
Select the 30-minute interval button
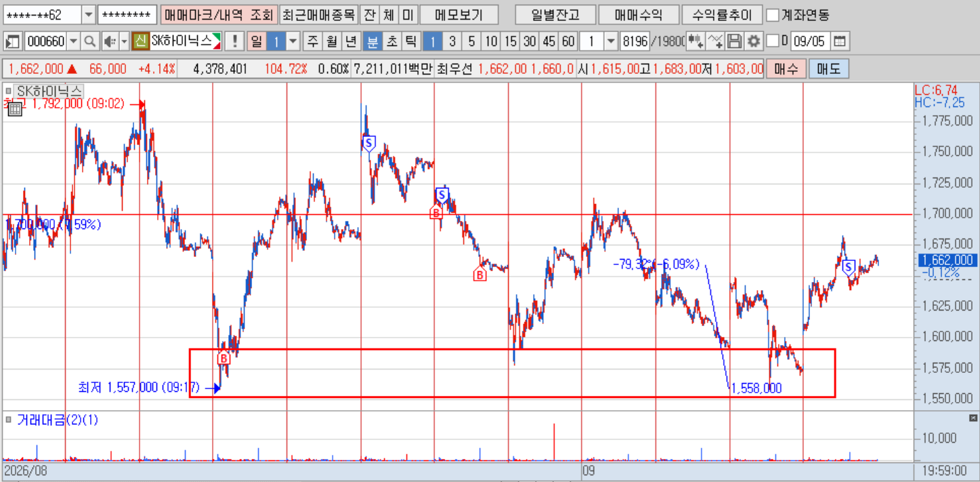click(x=530, y=41)
